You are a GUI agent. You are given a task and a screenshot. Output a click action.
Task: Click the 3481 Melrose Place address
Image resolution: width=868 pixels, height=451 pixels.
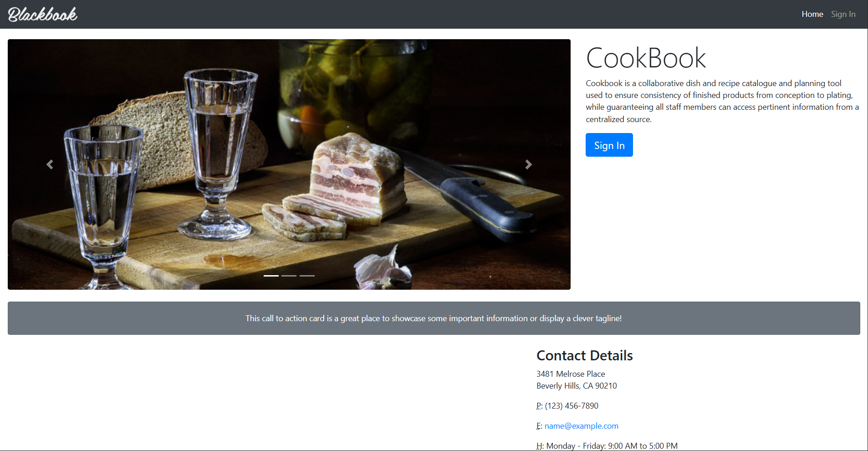(x=571, y=374)
